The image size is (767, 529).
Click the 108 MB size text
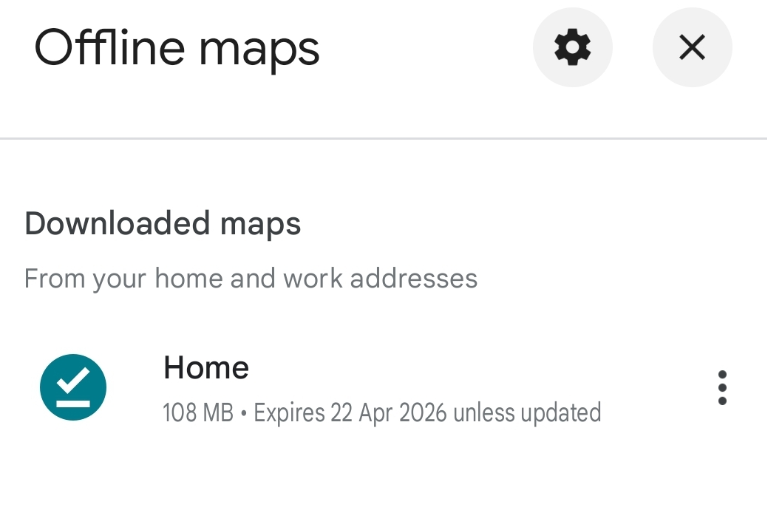coord(198,413)
